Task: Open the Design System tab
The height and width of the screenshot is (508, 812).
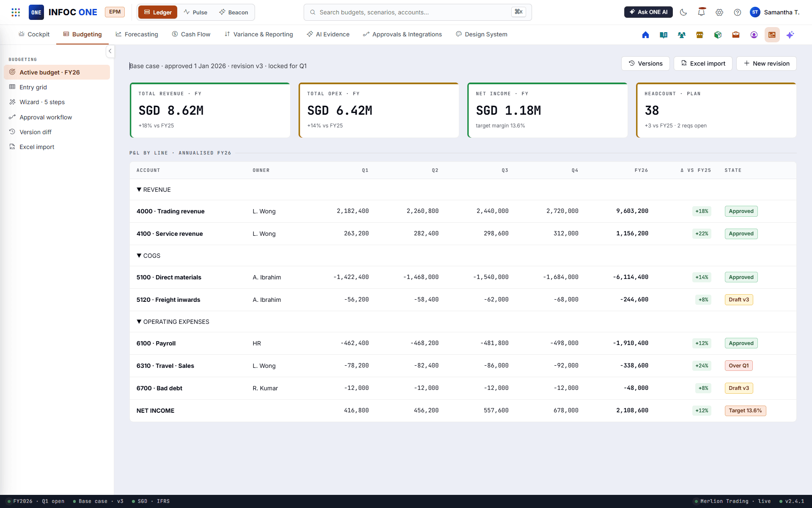Action: (482, 34)
